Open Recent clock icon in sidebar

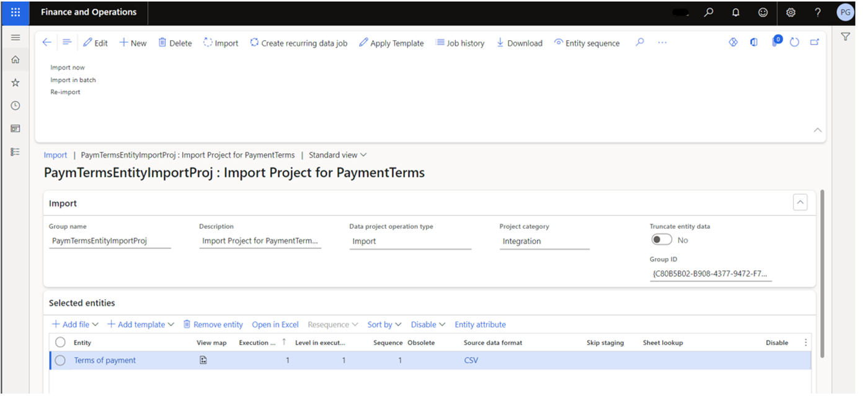click(15, 106)
